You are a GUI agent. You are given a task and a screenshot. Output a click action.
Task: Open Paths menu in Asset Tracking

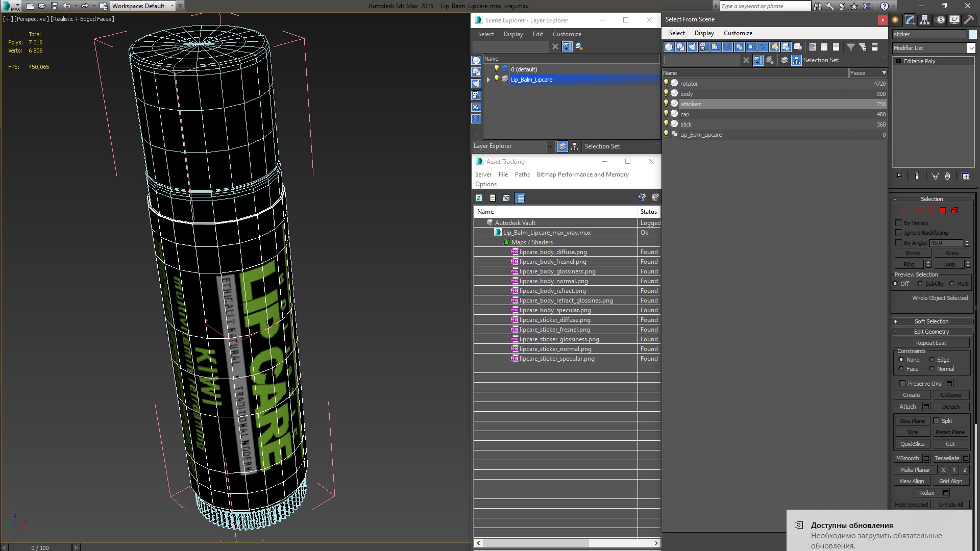tap(522, 174)
